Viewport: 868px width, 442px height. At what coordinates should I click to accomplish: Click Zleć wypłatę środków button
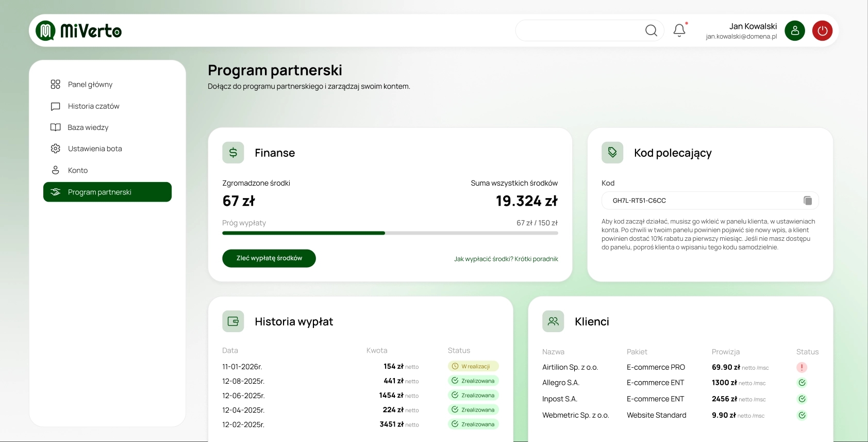tap(269, 258)
